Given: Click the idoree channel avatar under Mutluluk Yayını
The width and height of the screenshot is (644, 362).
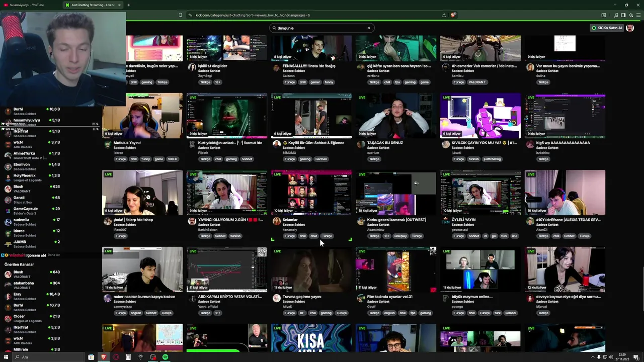Looking at the screenshot, I should coord(107,144).
